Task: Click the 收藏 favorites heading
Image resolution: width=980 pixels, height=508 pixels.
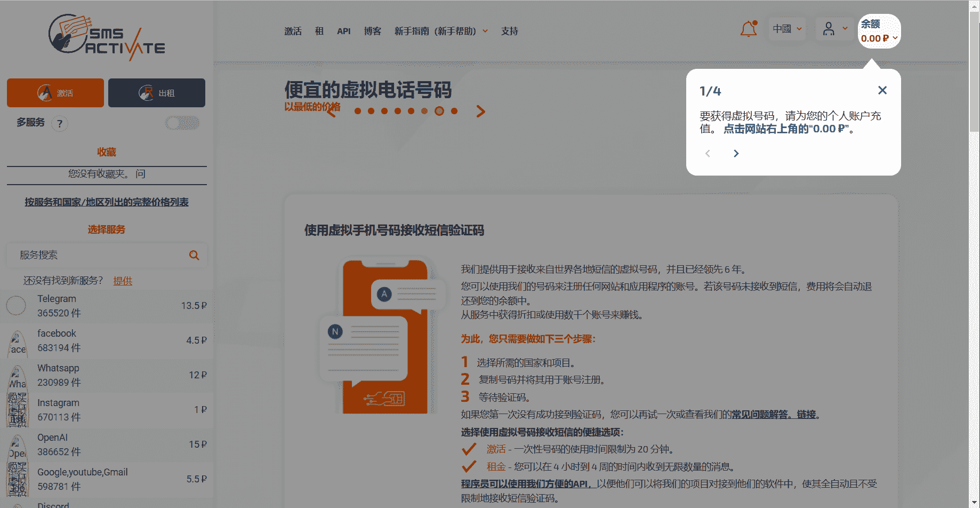Action: [107, 152]
